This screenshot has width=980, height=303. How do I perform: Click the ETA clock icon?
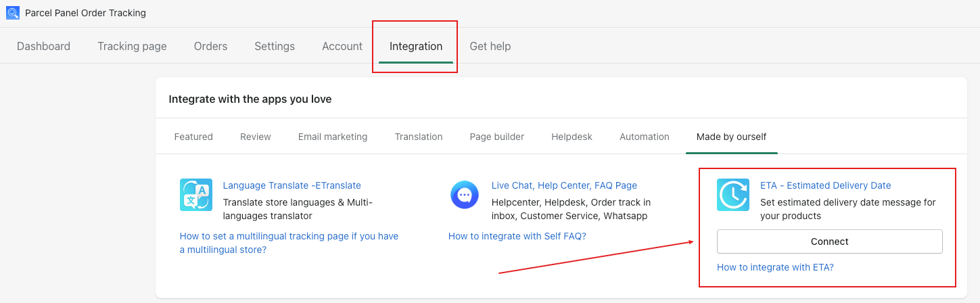click(x=733, y=195)
